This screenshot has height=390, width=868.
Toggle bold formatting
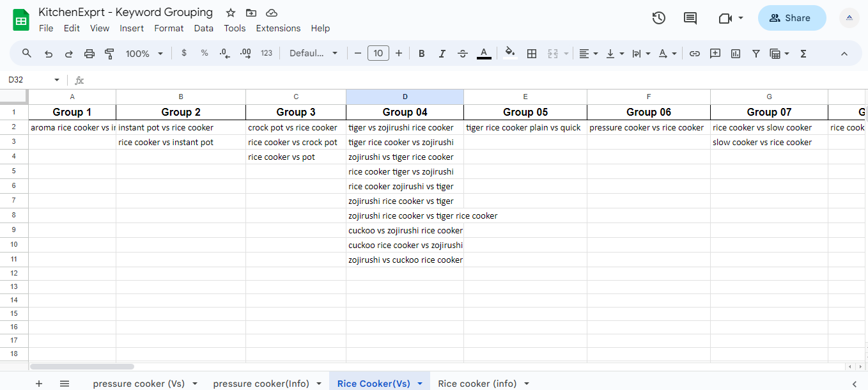tap(422, 54)
